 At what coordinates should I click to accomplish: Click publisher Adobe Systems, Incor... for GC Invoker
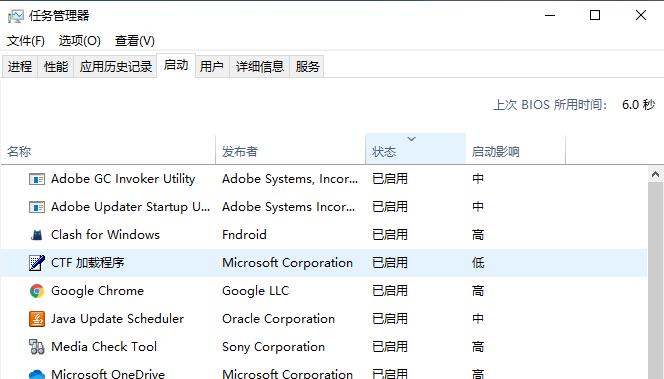[290, 179]
